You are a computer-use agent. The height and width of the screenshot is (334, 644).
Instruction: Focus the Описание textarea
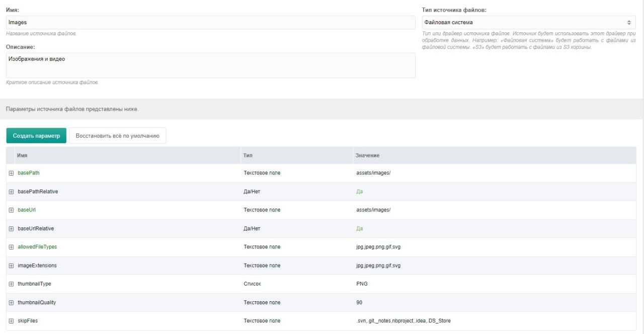[210, 65]
